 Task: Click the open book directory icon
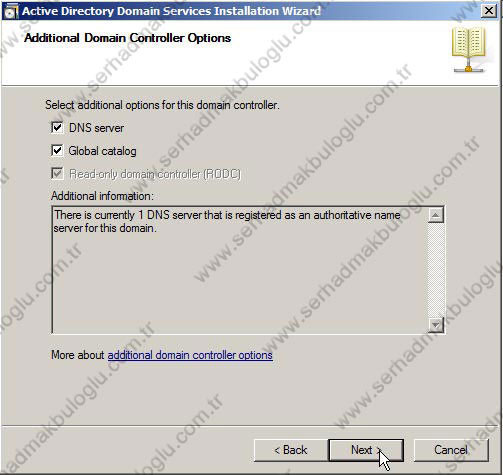(468, 50)
